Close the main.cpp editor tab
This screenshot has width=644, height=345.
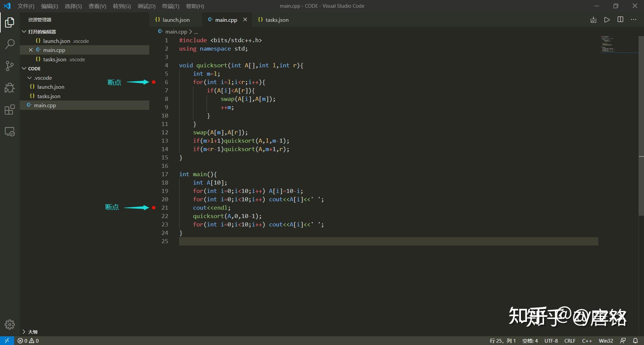(x=245, y=20)
